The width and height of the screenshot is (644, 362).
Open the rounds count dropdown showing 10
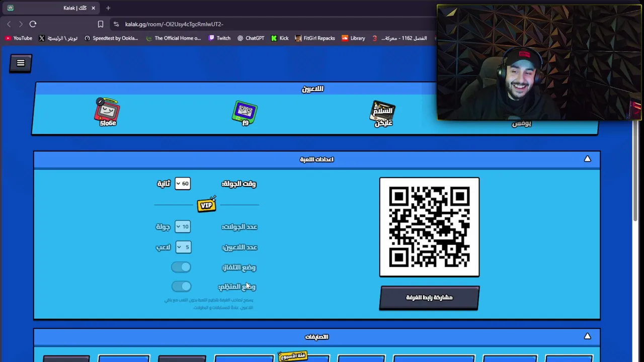(183, 227)
